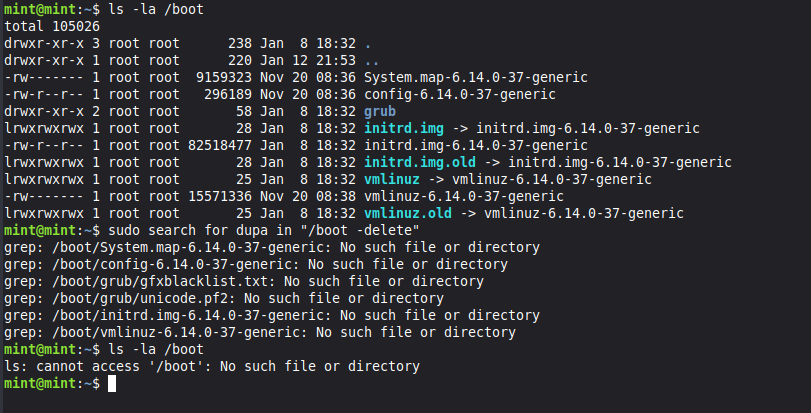
Task: Click the vmlinuz.old symlink name
Action: [x=405, y=213]
